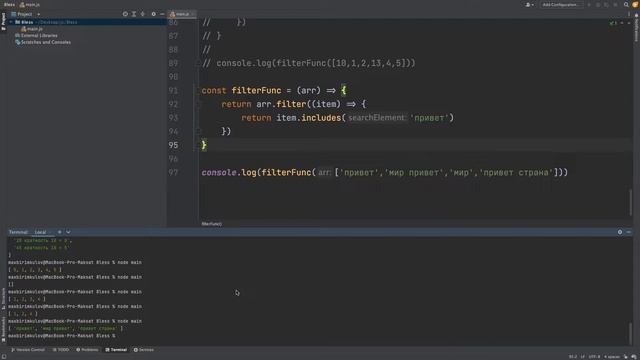Collapse the Bless project root folder
The height and width of the screenshot is (360, 640).
pyautogui.click(x=11, y=22)
